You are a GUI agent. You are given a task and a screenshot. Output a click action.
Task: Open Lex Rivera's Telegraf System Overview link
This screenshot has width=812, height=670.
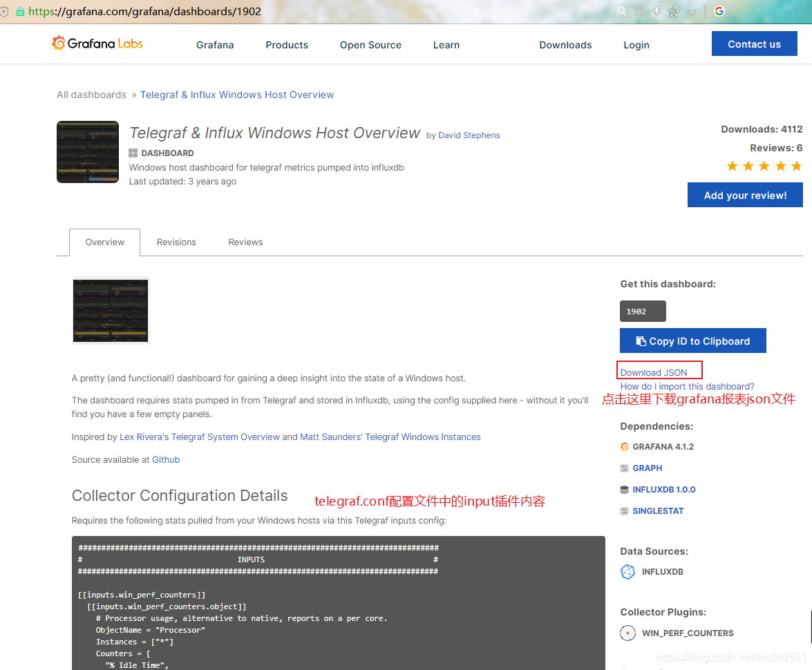point(200,437)
